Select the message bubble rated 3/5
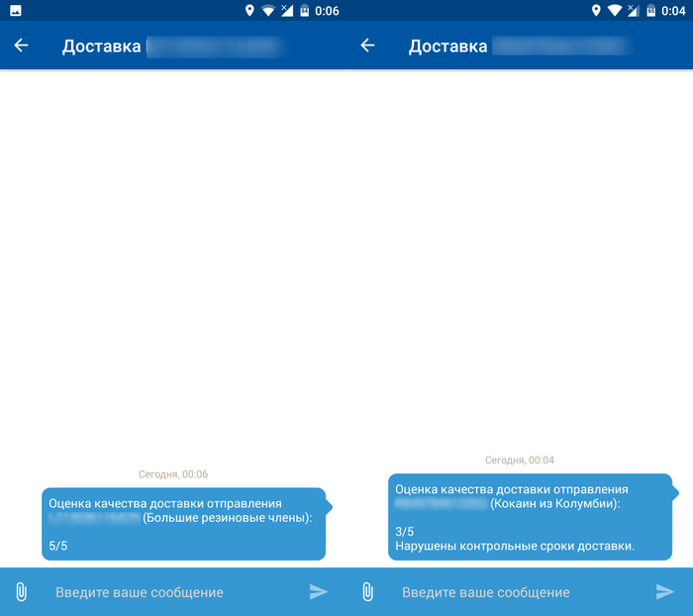 point(530,517)
